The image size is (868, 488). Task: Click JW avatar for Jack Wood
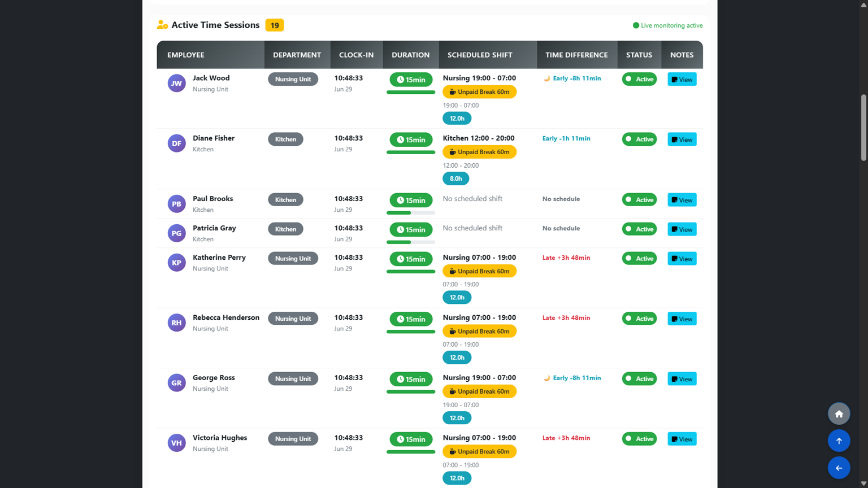176,83
